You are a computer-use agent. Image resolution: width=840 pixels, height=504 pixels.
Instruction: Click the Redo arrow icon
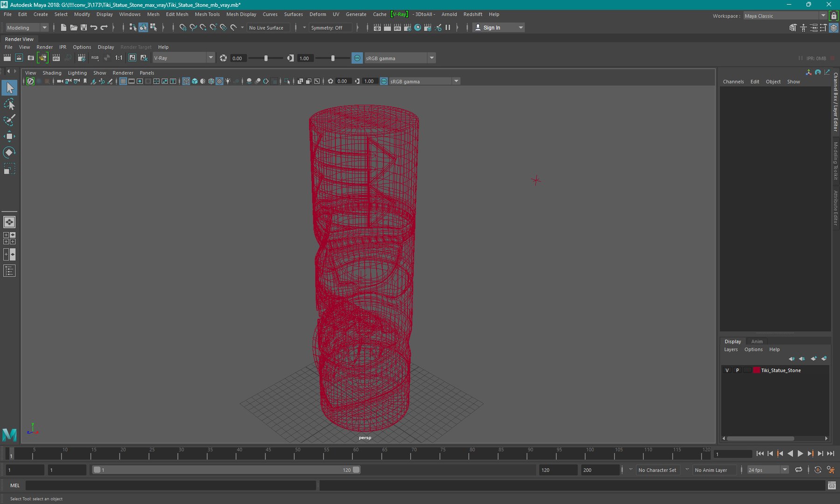(104, 28)
